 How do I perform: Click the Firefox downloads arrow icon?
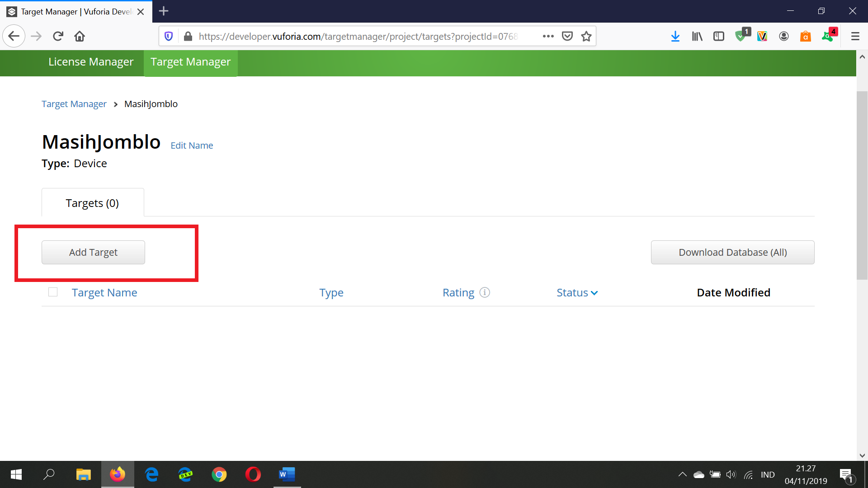(675, 36)
